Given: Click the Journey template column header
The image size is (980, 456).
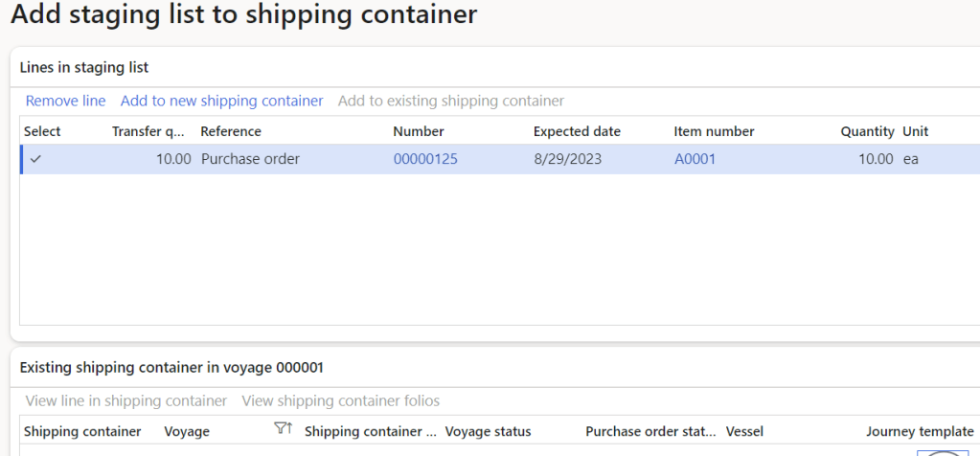Looking at the screenshot, I should point(920,431).
